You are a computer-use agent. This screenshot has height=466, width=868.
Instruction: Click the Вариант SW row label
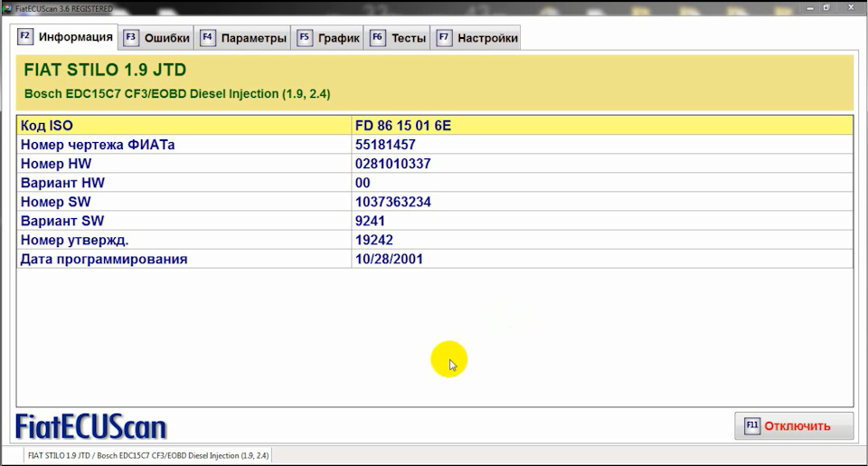point(62,221)
